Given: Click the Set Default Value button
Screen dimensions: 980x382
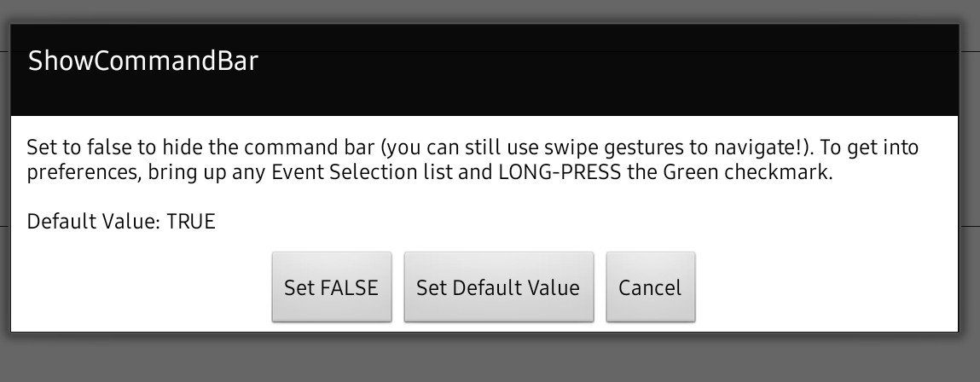Looking at the screenshot, I should pos(498,287).
